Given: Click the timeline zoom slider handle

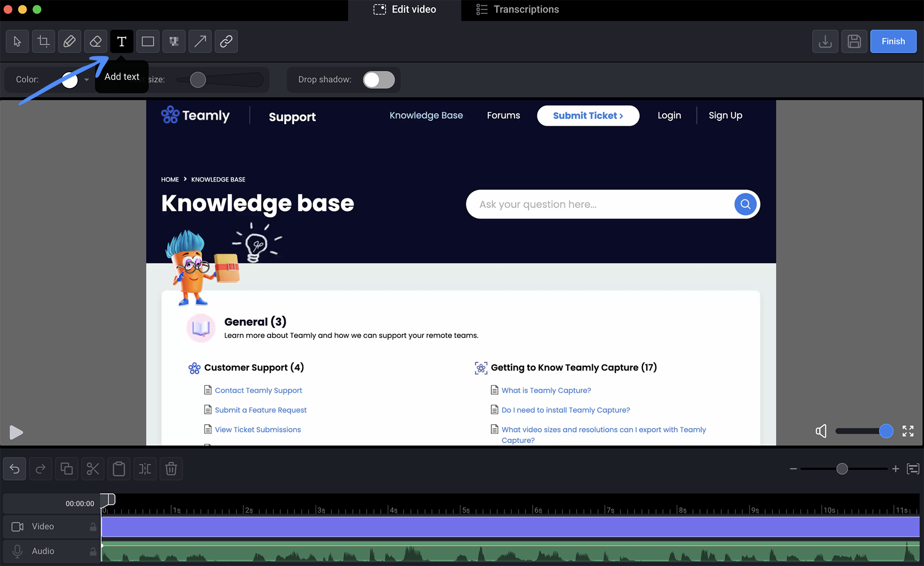Looking at the screenshot, I should pos(842,469).
